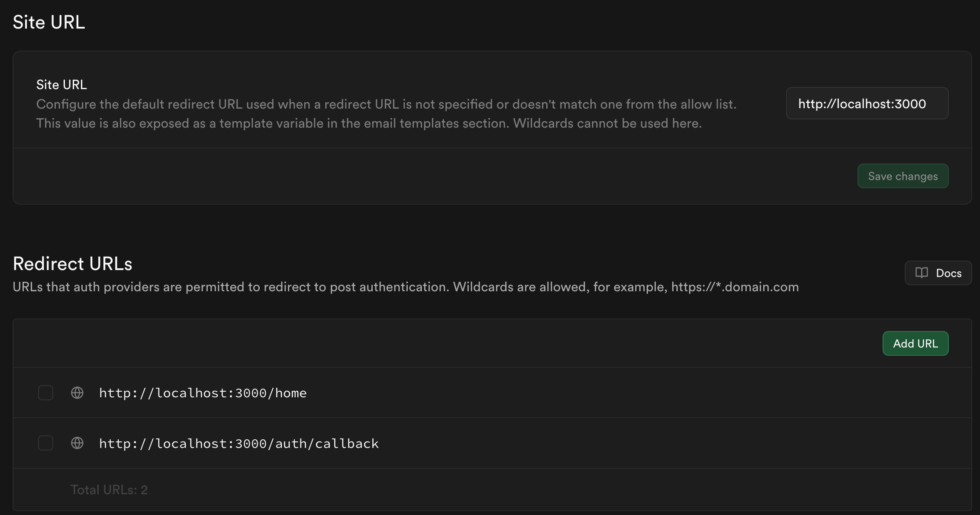Click the Add URL button
Image resolution: width=980 pixels, height=515 pixels.
pyautogui.click(x=916, y=344)
